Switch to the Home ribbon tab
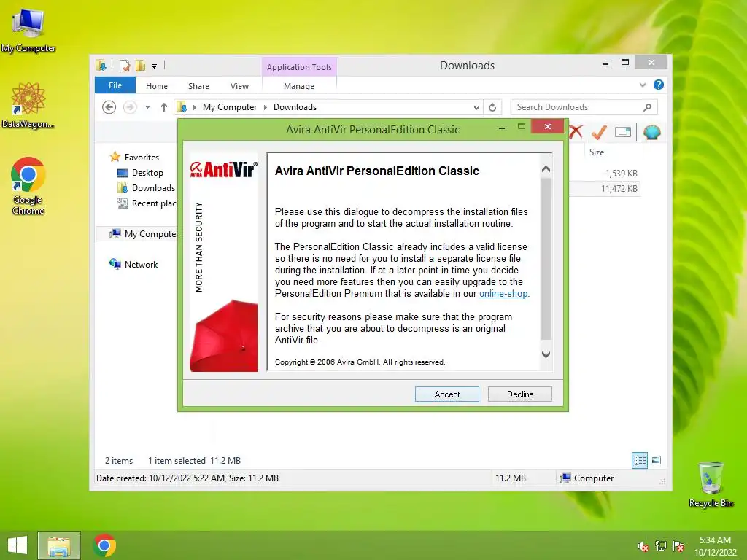Image resolution: width=747 pixels, height=560 pixels. coord(157,86)
